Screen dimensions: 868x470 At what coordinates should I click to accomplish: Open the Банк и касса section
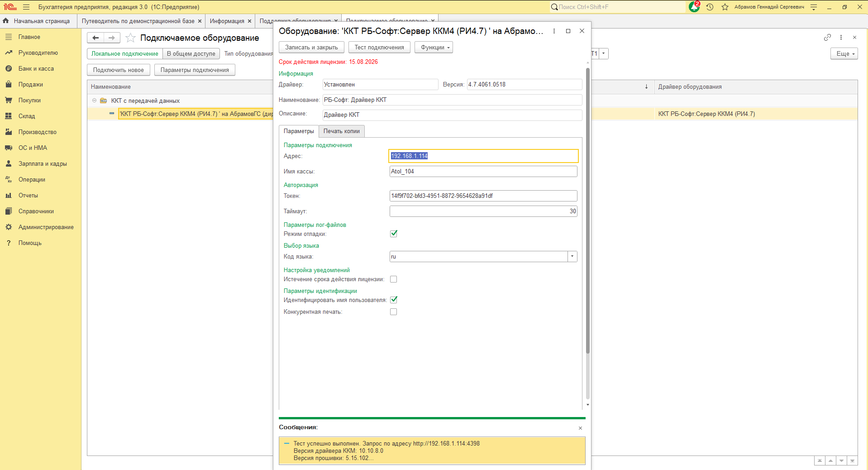tap(36, 69)
